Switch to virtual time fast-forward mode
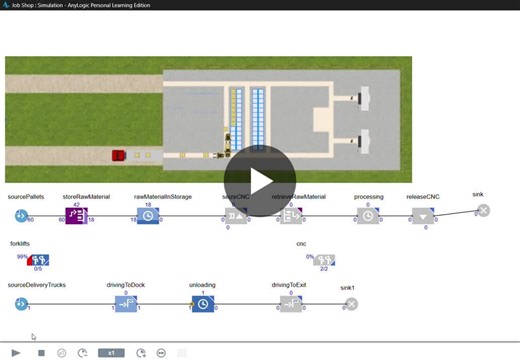520x362 pixels. point(161,353)
